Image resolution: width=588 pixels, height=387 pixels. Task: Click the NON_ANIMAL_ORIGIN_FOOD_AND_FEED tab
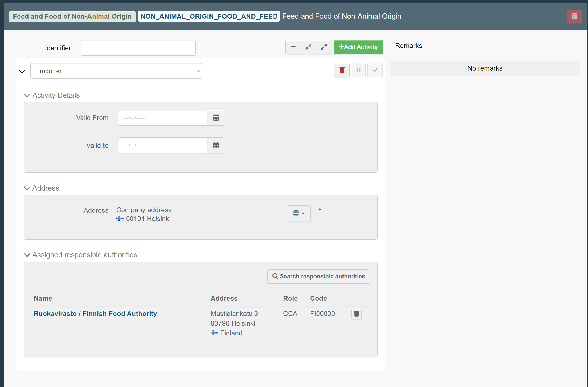click(209, 16)
